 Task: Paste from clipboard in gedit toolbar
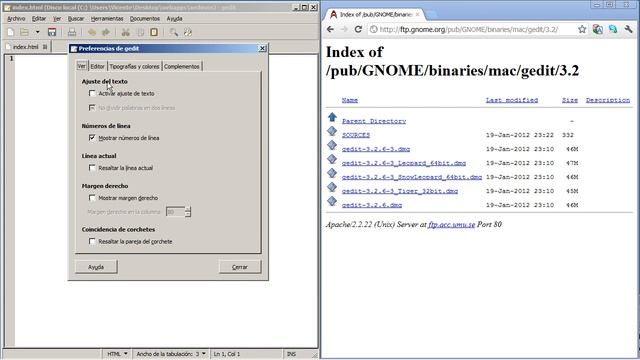click(x=154, y=32)
